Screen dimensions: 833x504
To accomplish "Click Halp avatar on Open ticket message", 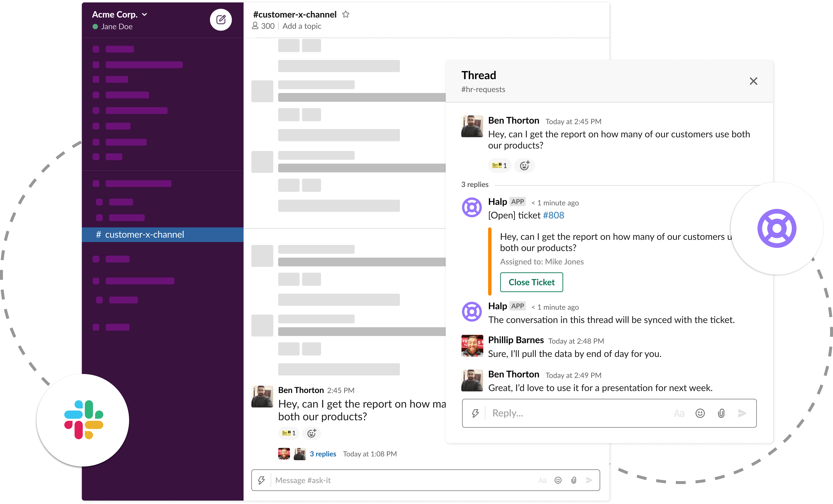I will [472, 207].
